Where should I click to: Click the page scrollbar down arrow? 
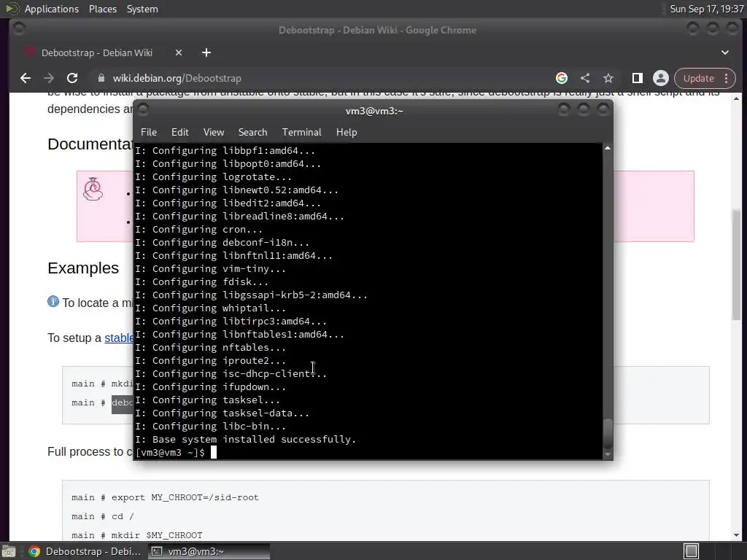737,535
